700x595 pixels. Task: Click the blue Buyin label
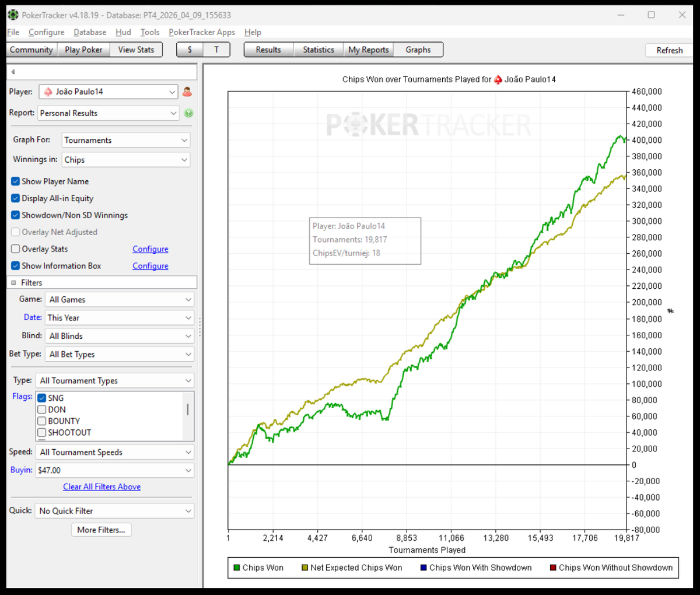22,470
